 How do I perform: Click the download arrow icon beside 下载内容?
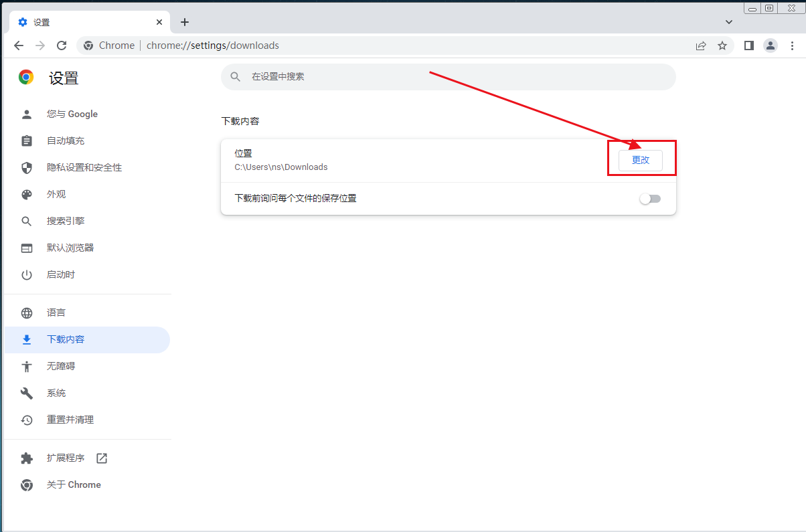pos(27,339)
